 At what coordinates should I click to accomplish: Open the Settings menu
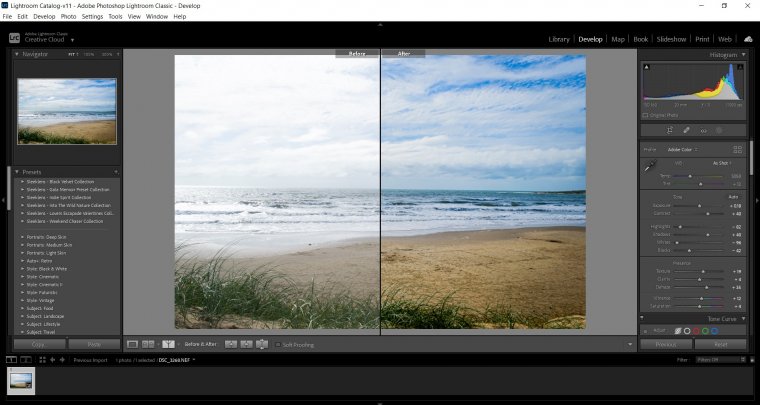coord(92,16)
